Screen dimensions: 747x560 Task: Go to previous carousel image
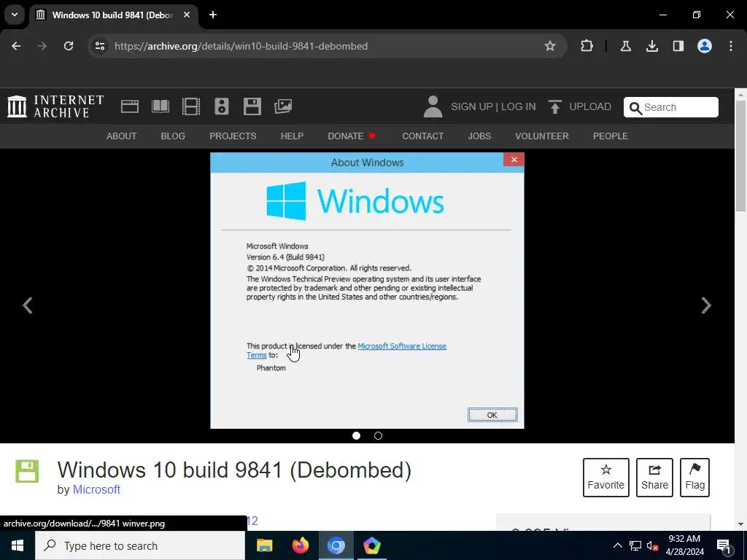point(28,306)
